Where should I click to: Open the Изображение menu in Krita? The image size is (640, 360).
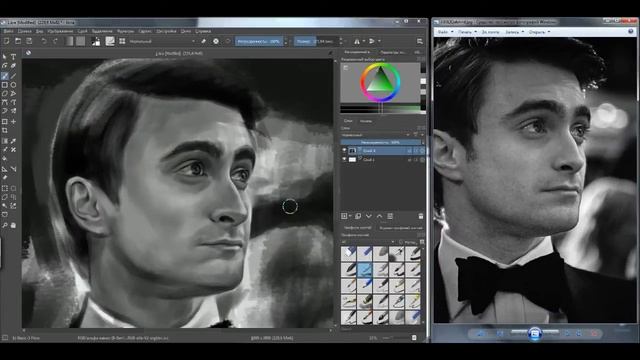click(x=60, y=31)
